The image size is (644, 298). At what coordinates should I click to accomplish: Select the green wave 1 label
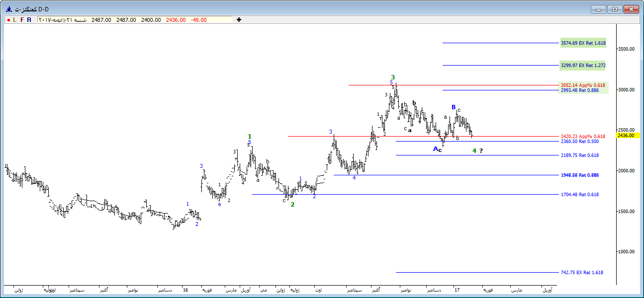250,137
